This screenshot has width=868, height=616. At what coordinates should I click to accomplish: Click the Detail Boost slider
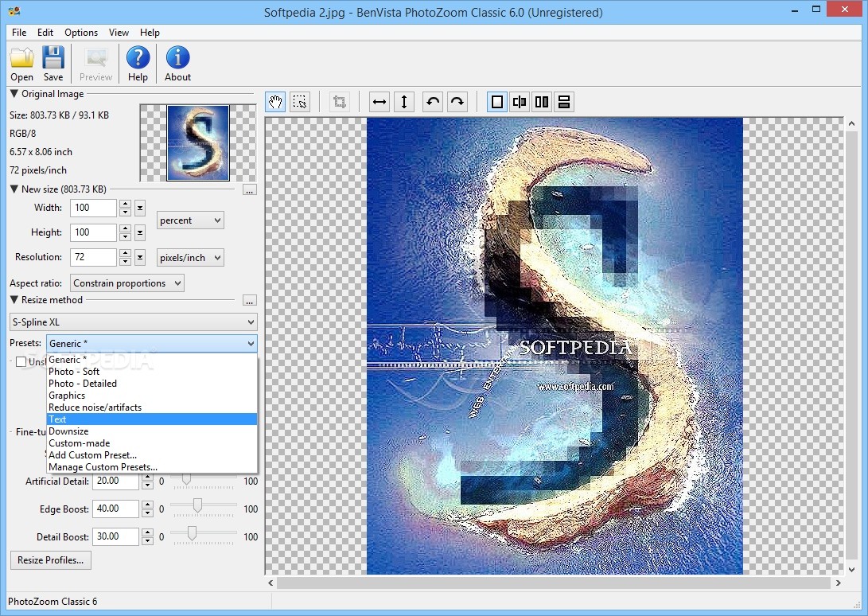pos(203,535)
